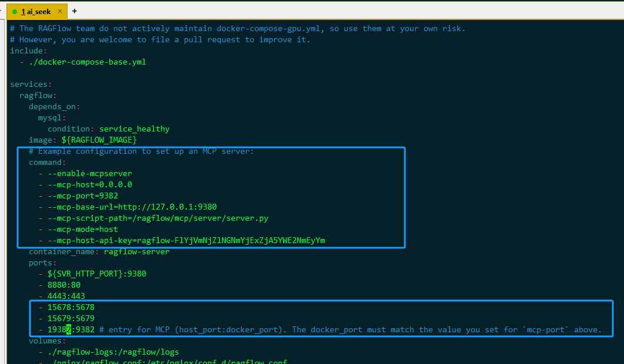Click the '8880:80' port mapping
Viewport: 624px width, 364px height.
tap(64, 285)
